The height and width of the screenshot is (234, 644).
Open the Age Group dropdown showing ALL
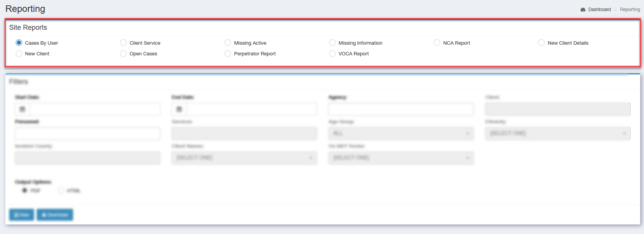coord(401,134)
